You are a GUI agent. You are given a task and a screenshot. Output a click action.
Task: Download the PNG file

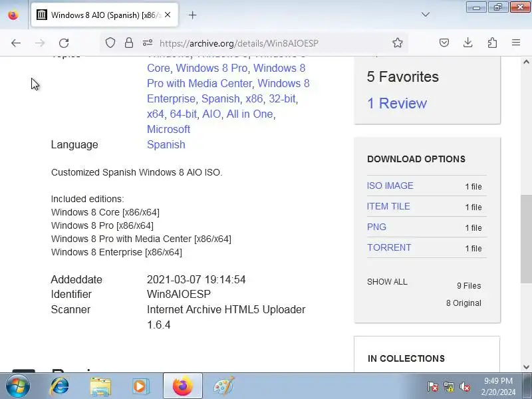tap(376, 227)
